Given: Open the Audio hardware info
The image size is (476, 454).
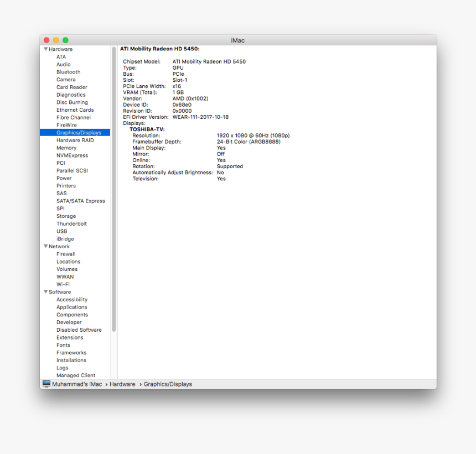Looking at the screenshot, I should point(63,64).
